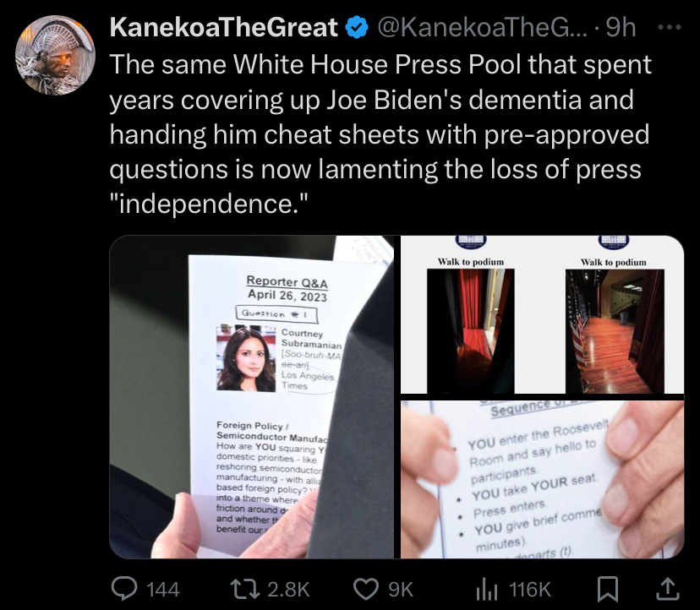Click the 144 replies count
700x610 pixels.
(x=163, y=590)
